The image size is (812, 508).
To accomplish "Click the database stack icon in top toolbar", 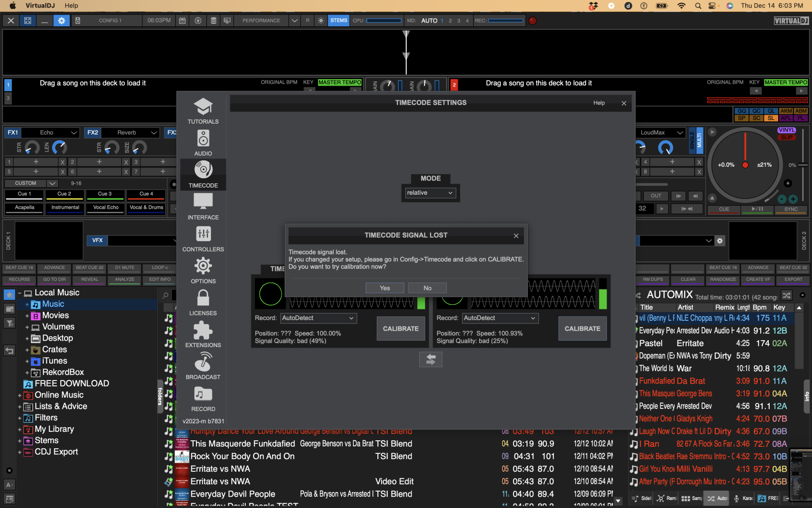I will pyautogui.click(x=213, y=21).
